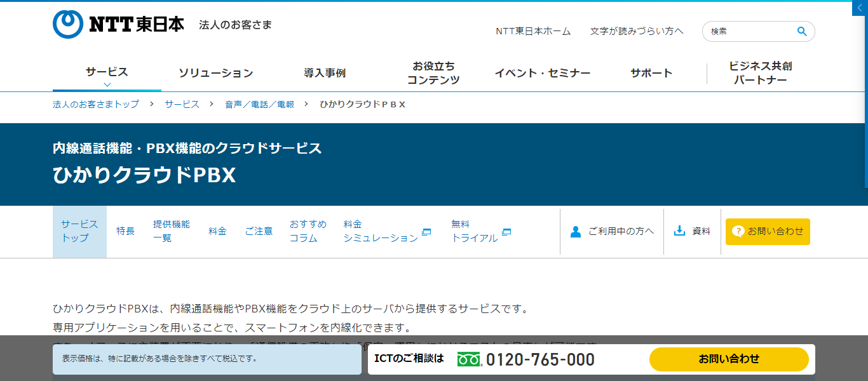Click the yellow お問い合わせ button
The height and width of the screenshot is (381, 868).
pyautogui.click(x=729, y=359)
